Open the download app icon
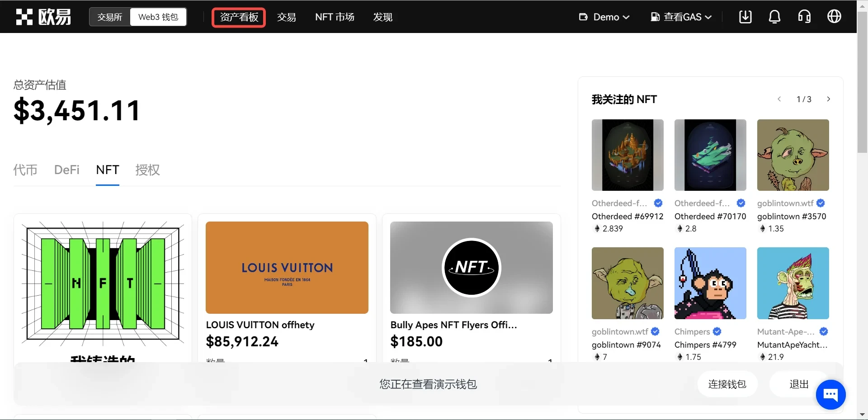The image size is (868, 420). point(745,17)
